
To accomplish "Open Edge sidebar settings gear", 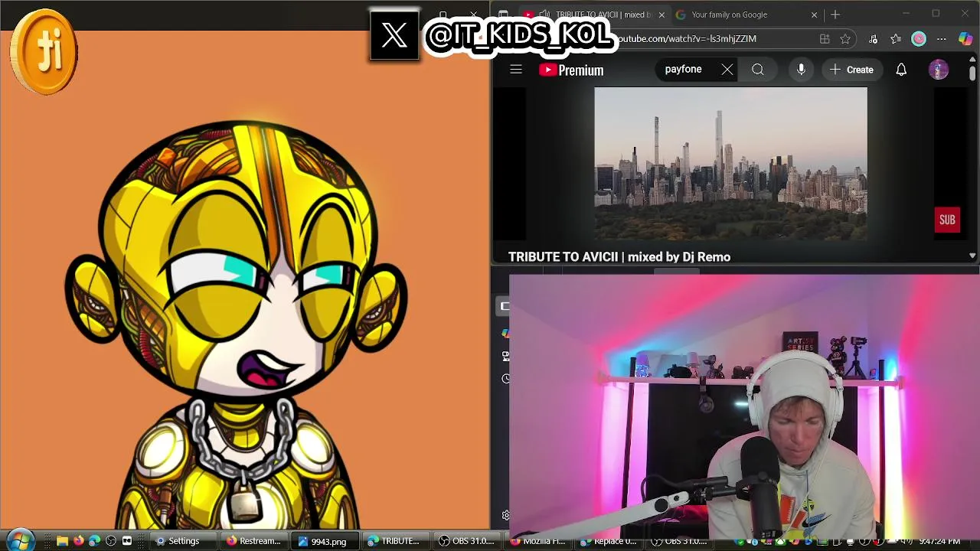I will pos(505,515).
